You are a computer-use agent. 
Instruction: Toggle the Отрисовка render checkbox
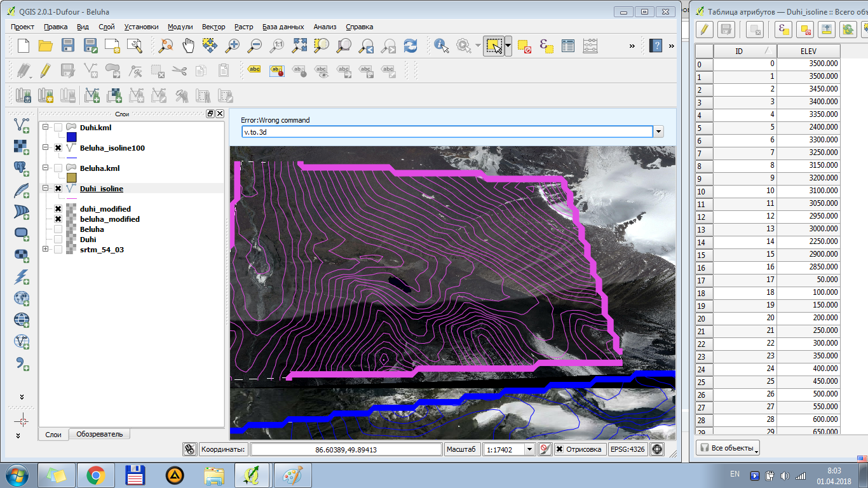coord(559,449)
